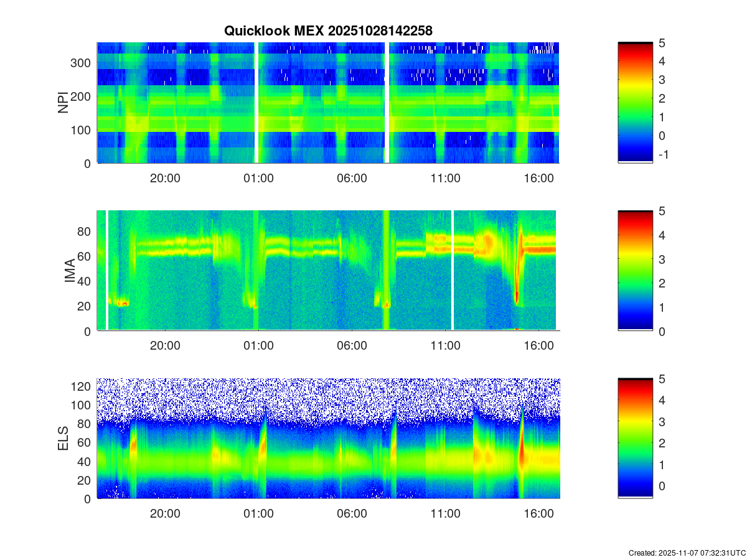747x560 pixels.
Task: Select the NPI y-axis label
Action: coord(63,103)
